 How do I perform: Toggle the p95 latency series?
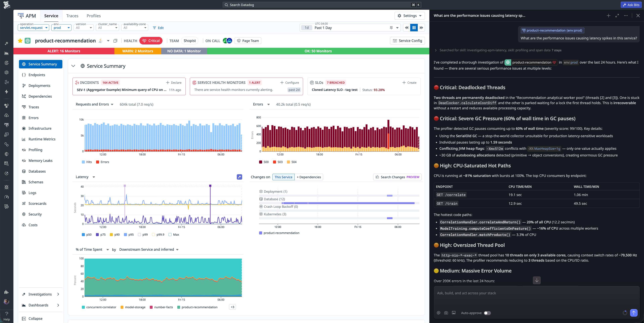pos(129,234)
